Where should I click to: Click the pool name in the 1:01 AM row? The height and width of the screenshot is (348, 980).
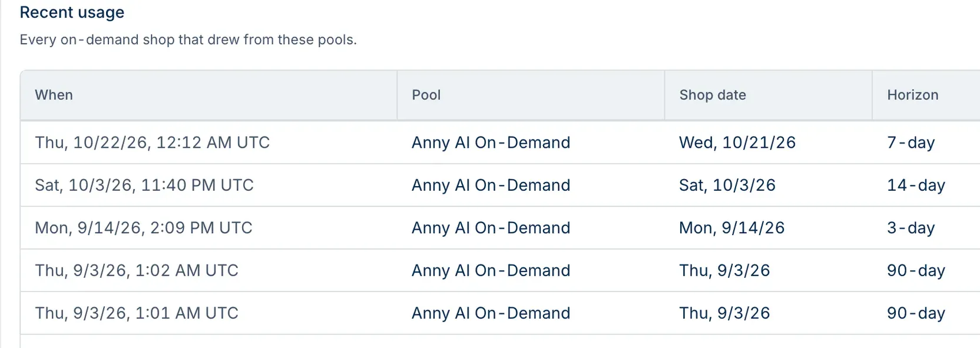pos(491,313)
